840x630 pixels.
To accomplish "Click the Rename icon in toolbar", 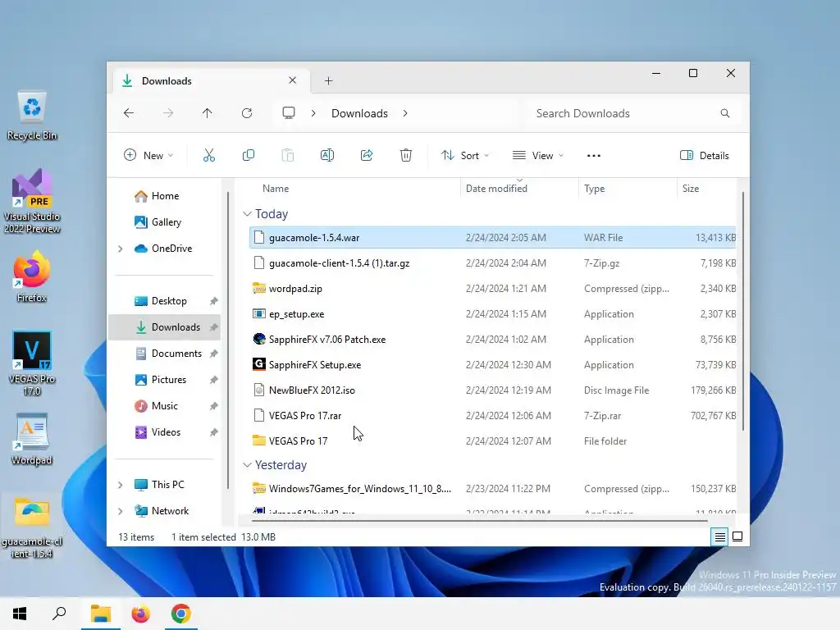I will click(x=327, y=155).
